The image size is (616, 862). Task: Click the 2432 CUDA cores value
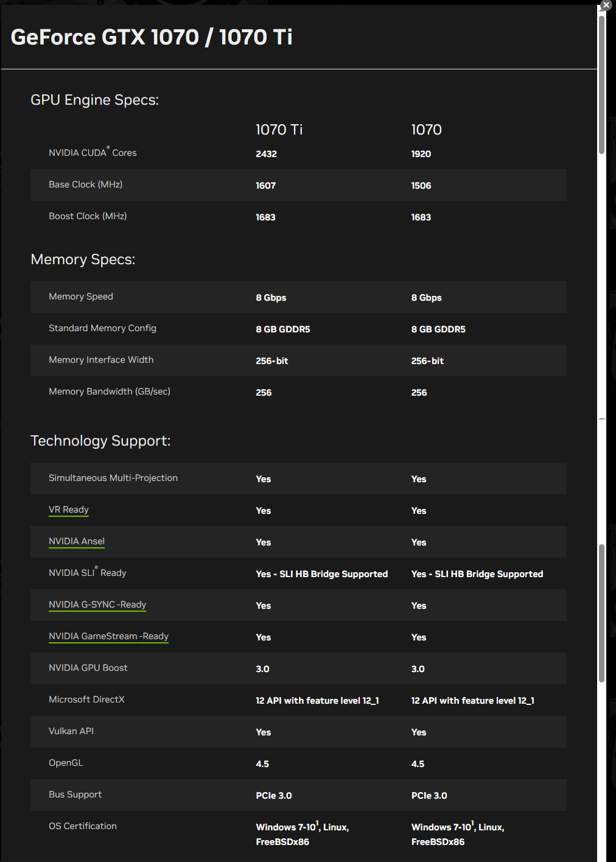click(x=266, y=154)
